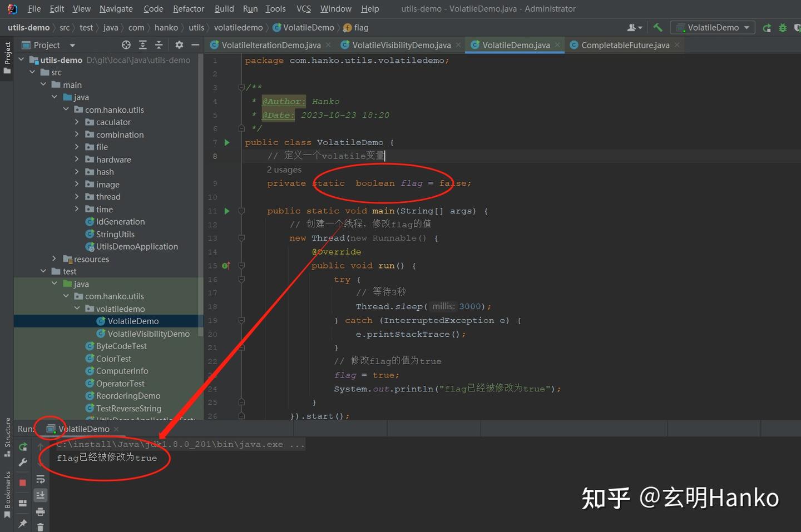
Task: Open the Refactor menu
Action: point(188,8)
